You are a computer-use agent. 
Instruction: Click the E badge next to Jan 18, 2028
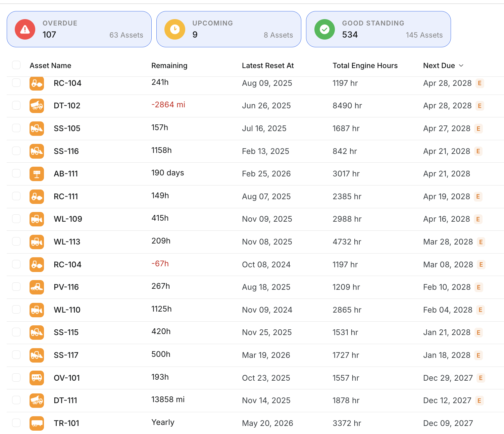(x=478, y=355)
